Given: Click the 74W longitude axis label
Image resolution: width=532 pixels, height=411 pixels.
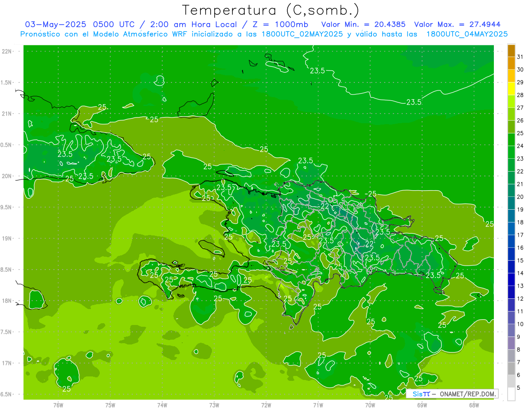Looking at the screenshot, I should click(x=162, y=405).
